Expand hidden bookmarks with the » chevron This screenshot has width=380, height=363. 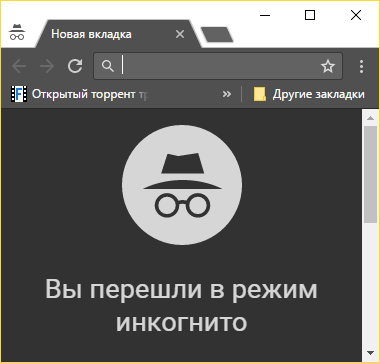click(227, 94)
